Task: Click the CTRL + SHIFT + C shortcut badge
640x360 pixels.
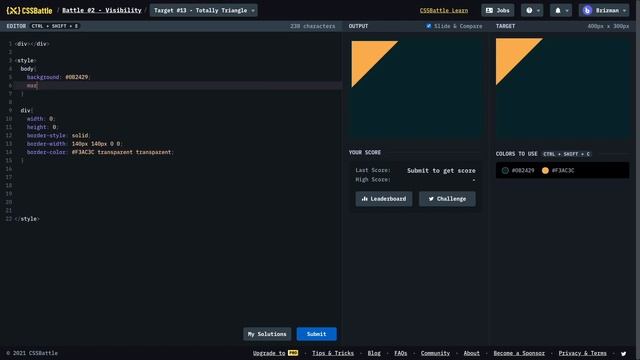Action: (x=566, y=154)
